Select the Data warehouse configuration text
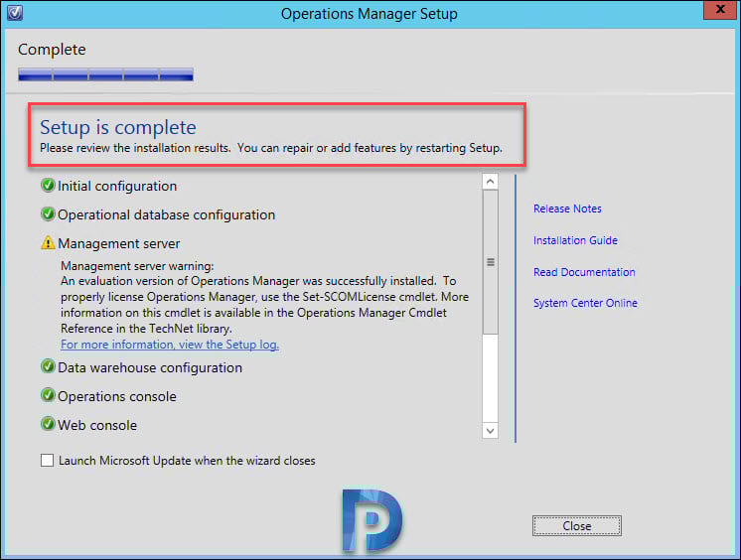 pyautogui.click(x=150, y=367)
